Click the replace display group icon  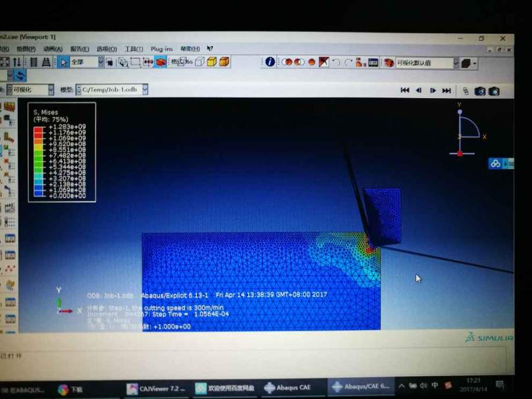(x=287, y=62)
